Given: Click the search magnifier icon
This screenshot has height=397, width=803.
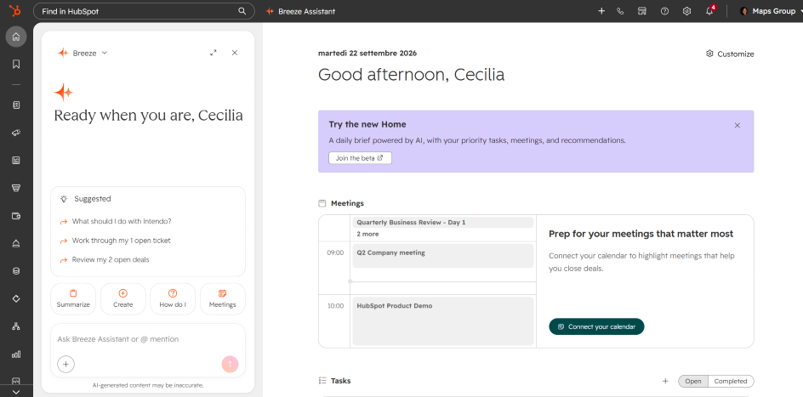Looking at the screenshot, I should pos(242,11).
